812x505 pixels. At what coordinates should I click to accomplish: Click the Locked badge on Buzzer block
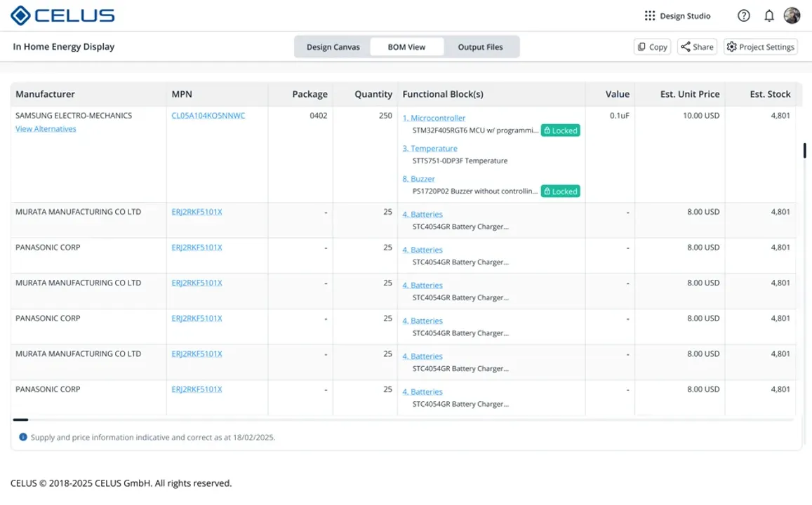pyautogui.click(x=560, y=191)
